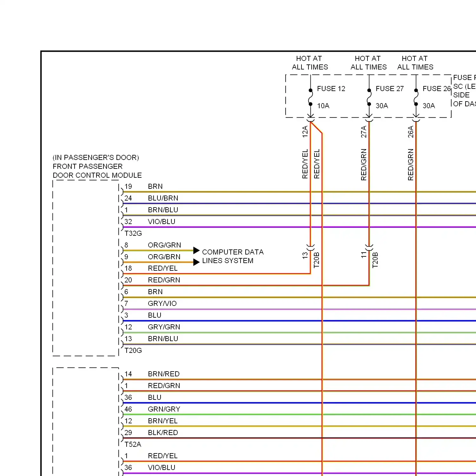Screen dimensions: 476x476
Task: Click FRONT PASSENGER DOOR CONTROL MODULE title
Action: tap(97, 171)
